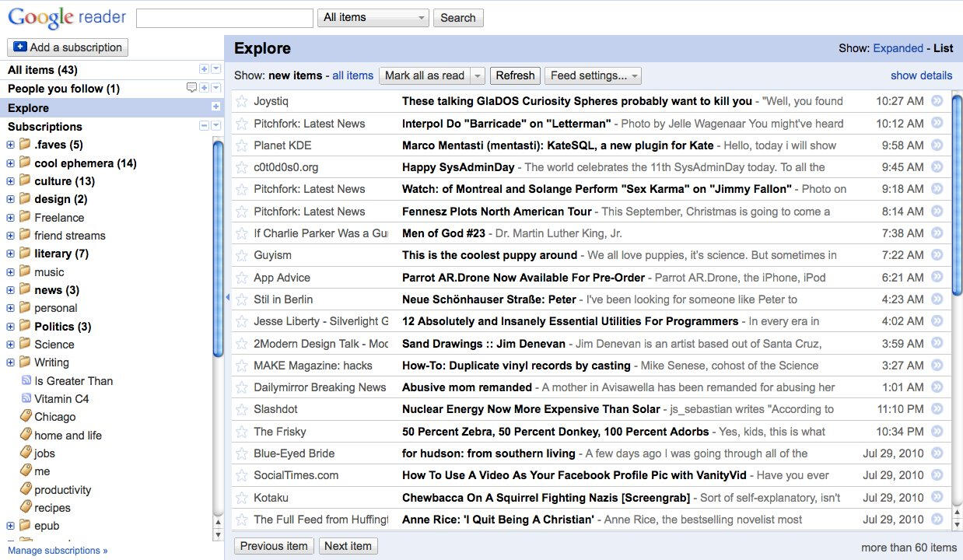Star the Planet KDE KateSQL item
Viewport: 963px width, 560px height.
[242, 145]
